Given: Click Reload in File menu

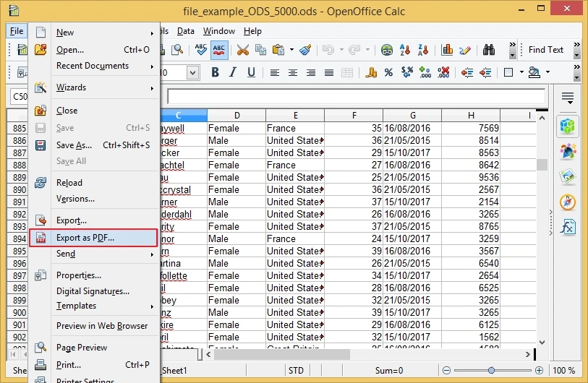Looking at the screenshot, I should [93, 183].
